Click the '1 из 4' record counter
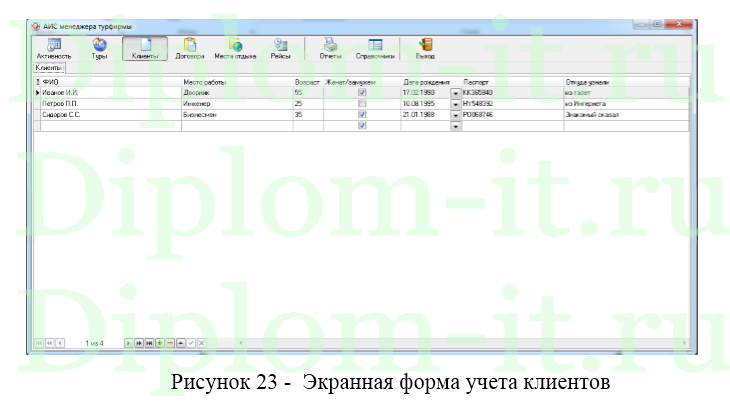This screenshot has width=730, height=411. click(x=94, y=344)
